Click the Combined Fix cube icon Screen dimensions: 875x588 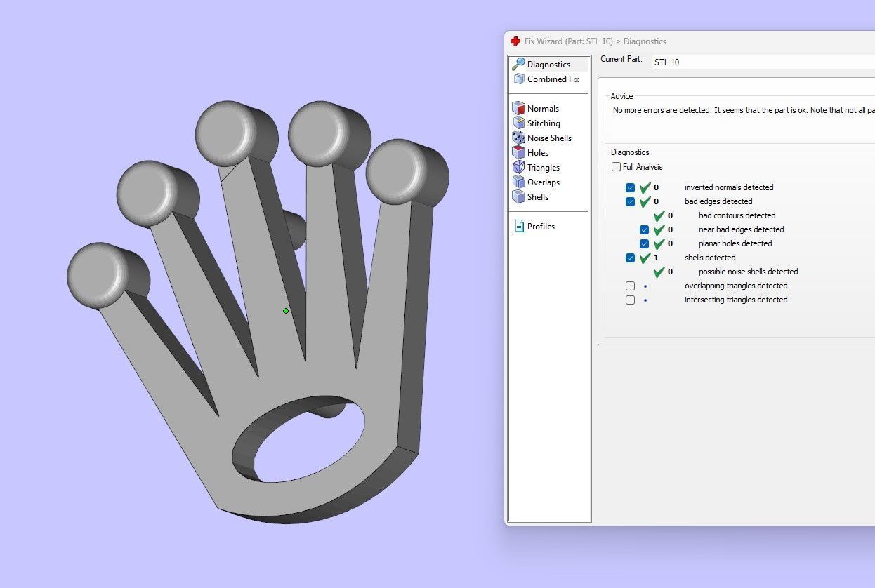click(518, 79)
